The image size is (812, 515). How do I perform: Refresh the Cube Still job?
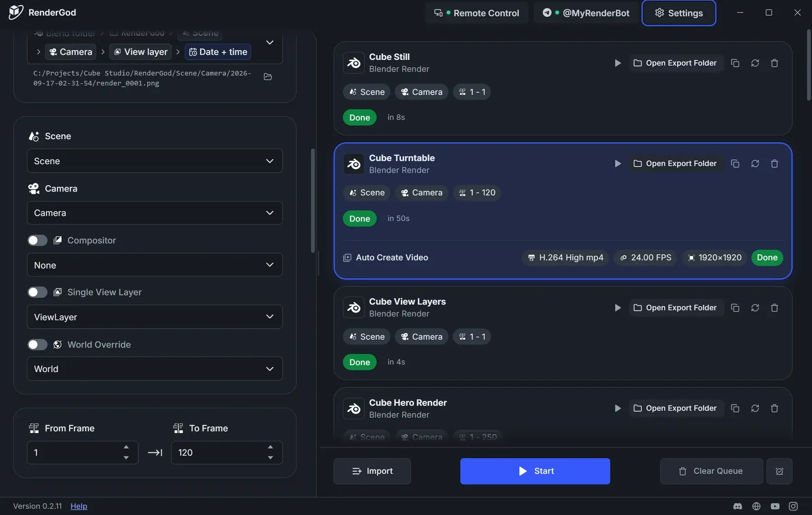click(755, 63)
